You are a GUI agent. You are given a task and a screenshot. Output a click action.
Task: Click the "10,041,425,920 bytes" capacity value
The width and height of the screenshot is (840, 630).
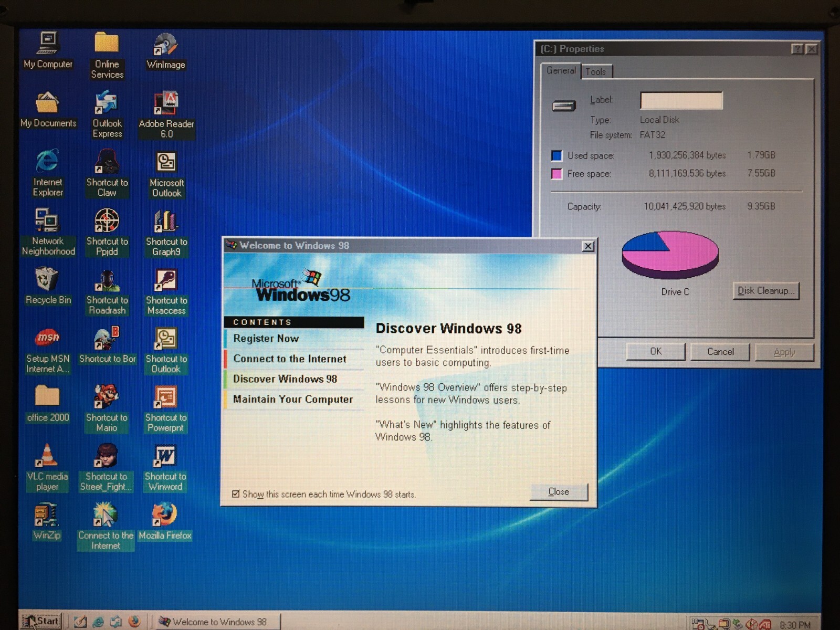tap(685, 206)
